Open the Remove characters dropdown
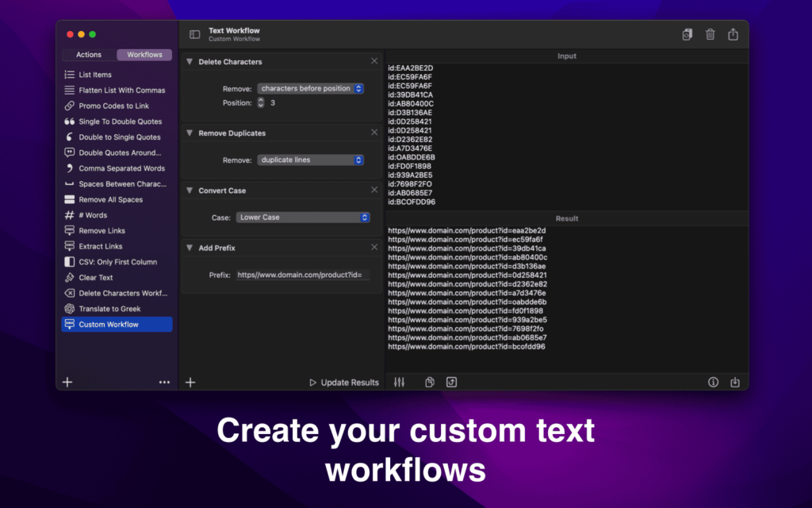 [x=311, y=88]
